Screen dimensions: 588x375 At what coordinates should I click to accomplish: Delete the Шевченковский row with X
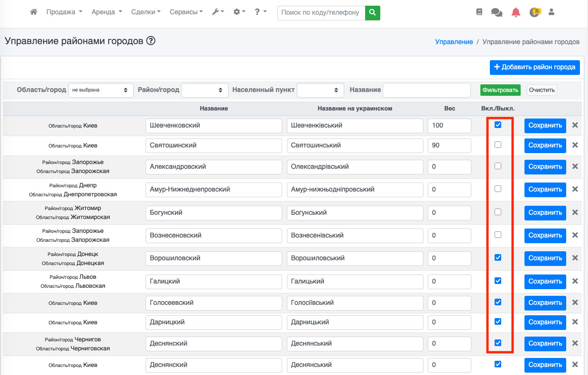(x=575, y=125)
